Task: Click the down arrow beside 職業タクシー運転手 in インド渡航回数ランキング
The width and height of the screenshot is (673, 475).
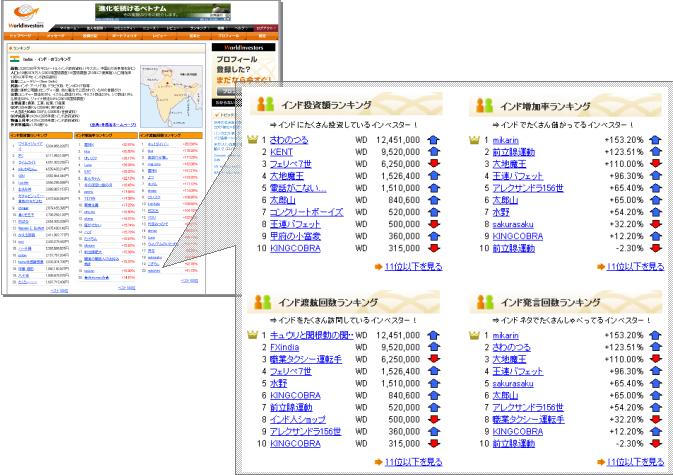Action: (434, 359)
